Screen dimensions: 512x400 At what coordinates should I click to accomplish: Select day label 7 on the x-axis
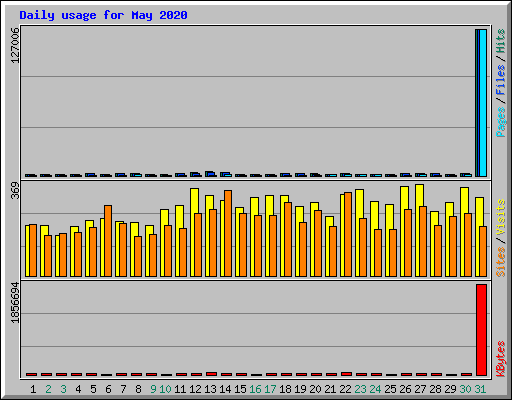pos(123,389)
